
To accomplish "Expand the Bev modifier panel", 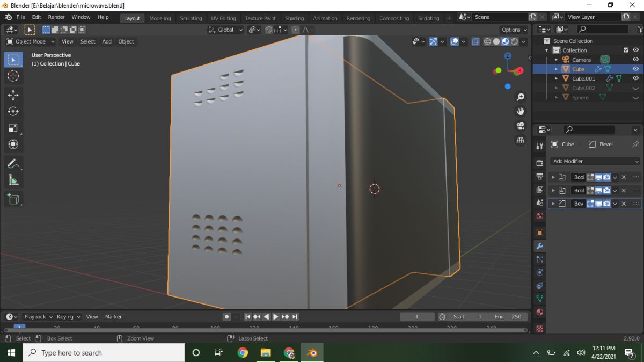I will click(x=553, y=204).
